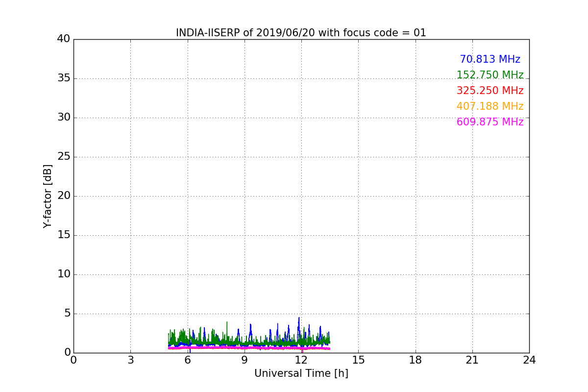Click the x-axis tick label 18

coord(416,360)
